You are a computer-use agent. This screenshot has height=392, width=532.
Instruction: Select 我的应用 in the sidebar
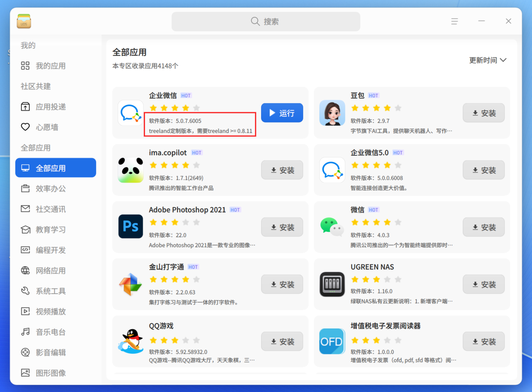click(56, 66)
